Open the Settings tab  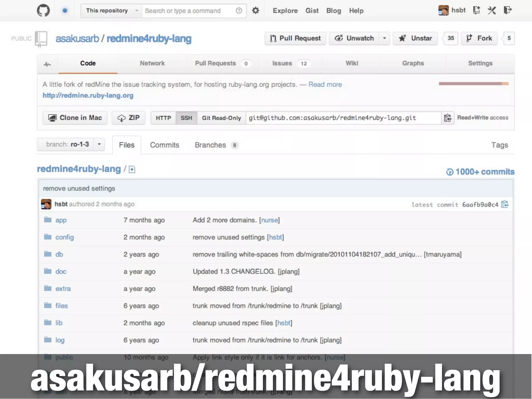[480, 63]
